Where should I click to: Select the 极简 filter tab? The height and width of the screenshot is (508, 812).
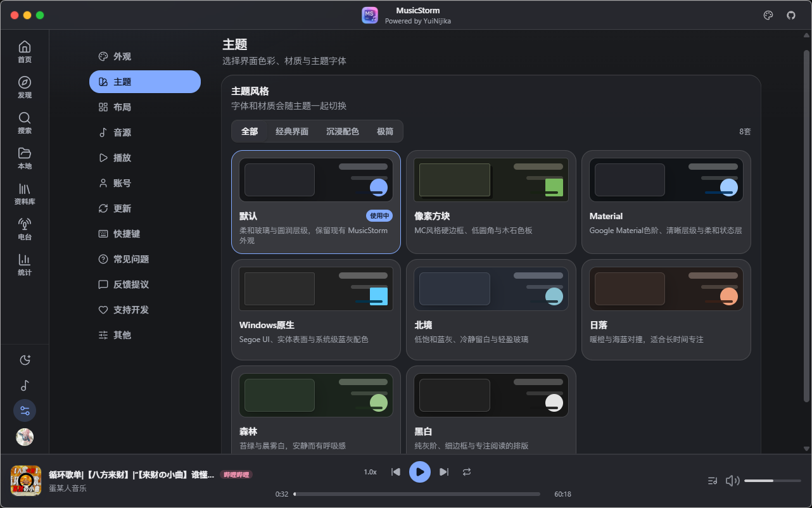[x=385, y=131]
